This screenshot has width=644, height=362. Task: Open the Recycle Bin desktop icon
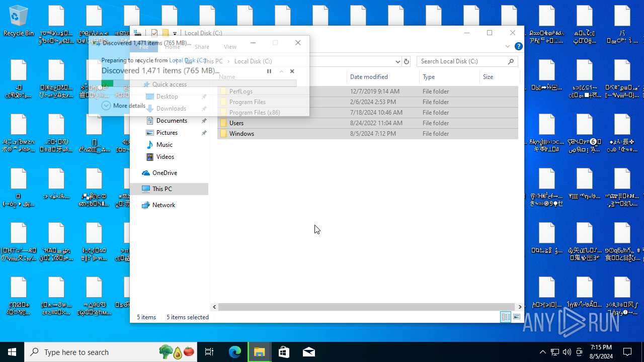pos(19,21)
